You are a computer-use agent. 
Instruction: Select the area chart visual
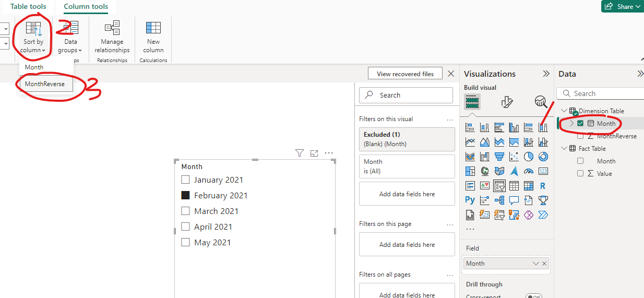click(484, 142)
